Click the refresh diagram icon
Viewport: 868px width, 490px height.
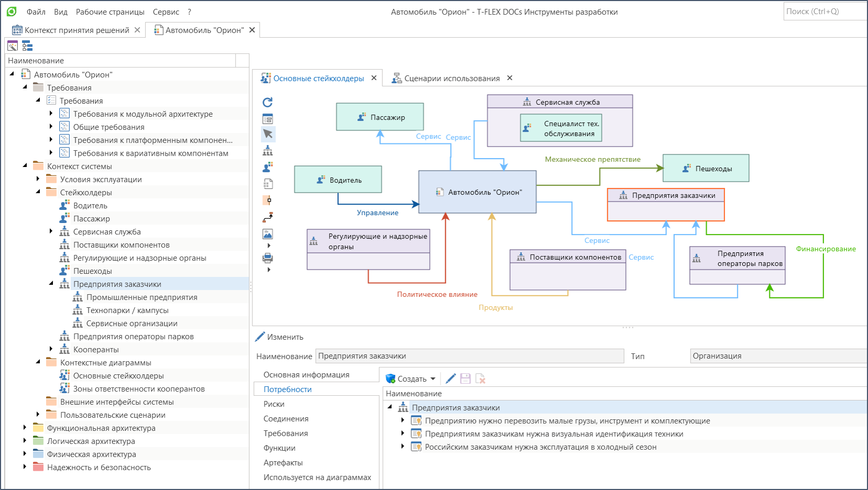click(x=268, y=102)
